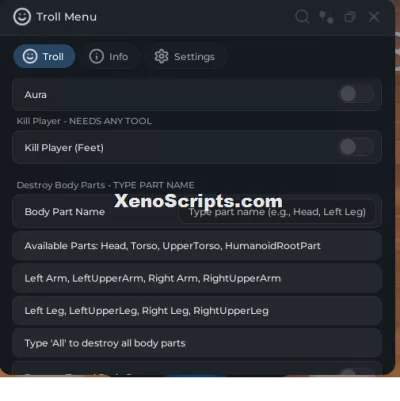Click the theme paint icon in title bar
Image resolution: width=400 pixels, height=401 pixels.
tap(326, 17)
